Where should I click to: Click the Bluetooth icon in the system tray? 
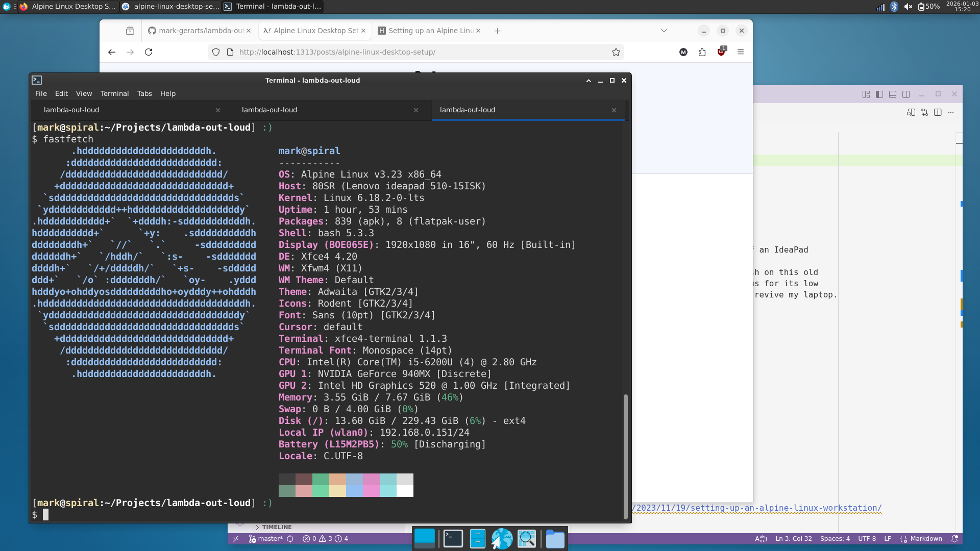(x=894, y=7)
